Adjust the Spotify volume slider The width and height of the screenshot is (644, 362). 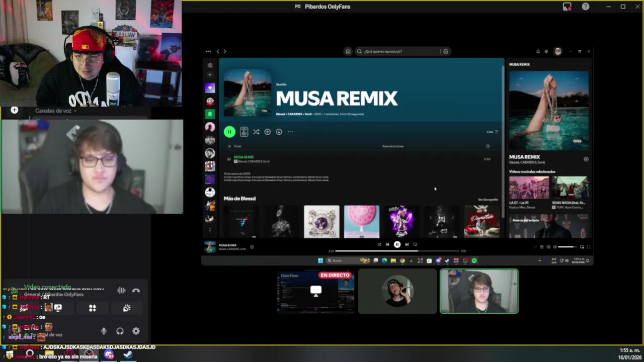[568, 247]
